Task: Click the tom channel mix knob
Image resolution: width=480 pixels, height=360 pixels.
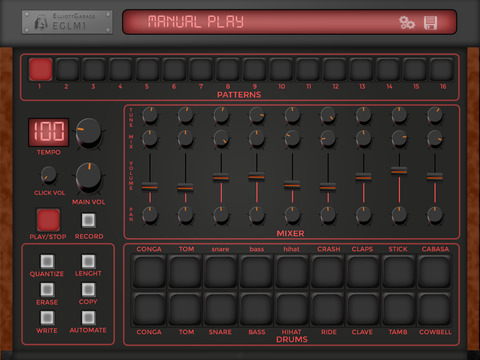Action: tap(185, 139)
